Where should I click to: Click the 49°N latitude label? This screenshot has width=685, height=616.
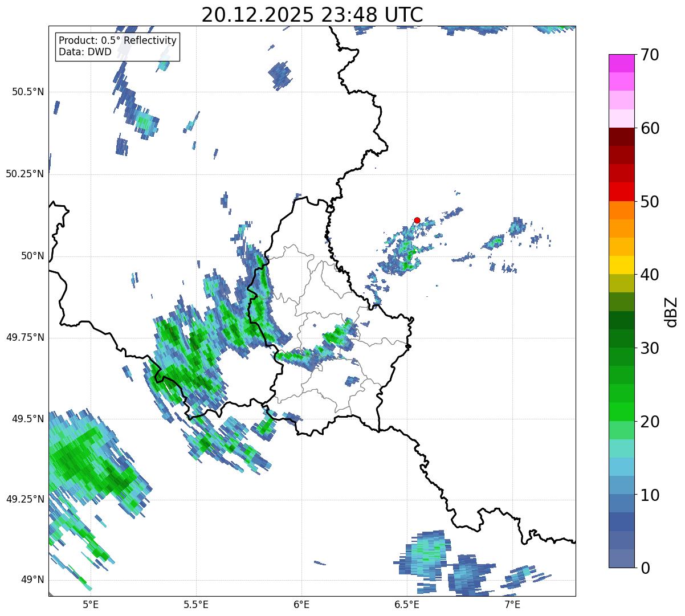(33, 580)
